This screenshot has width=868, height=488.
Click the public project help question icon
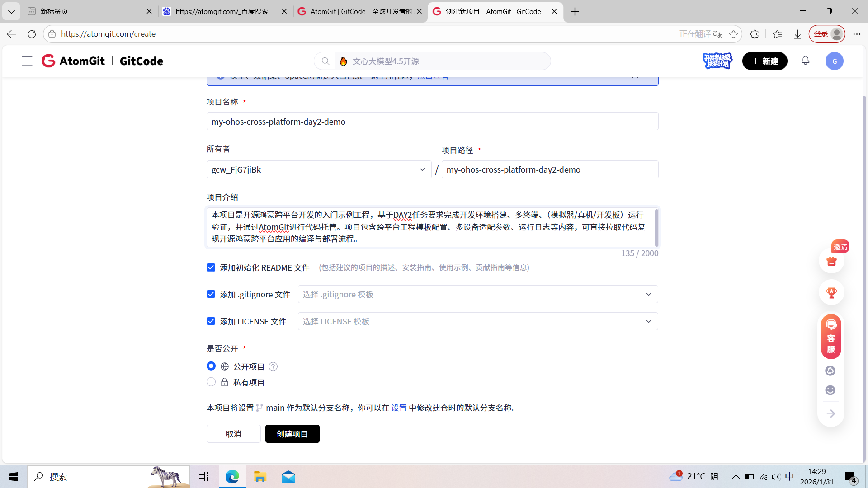[x=273, y=366]
